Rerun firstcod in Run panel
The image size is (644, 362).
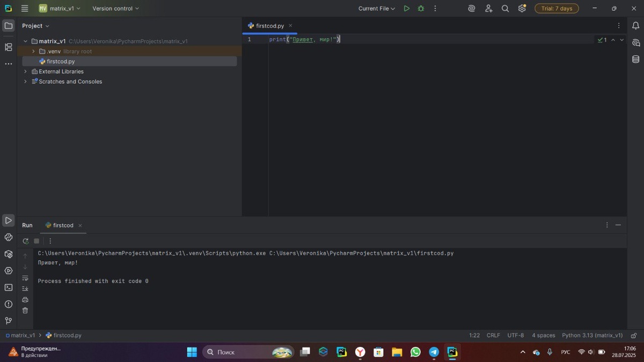point(25,241)
